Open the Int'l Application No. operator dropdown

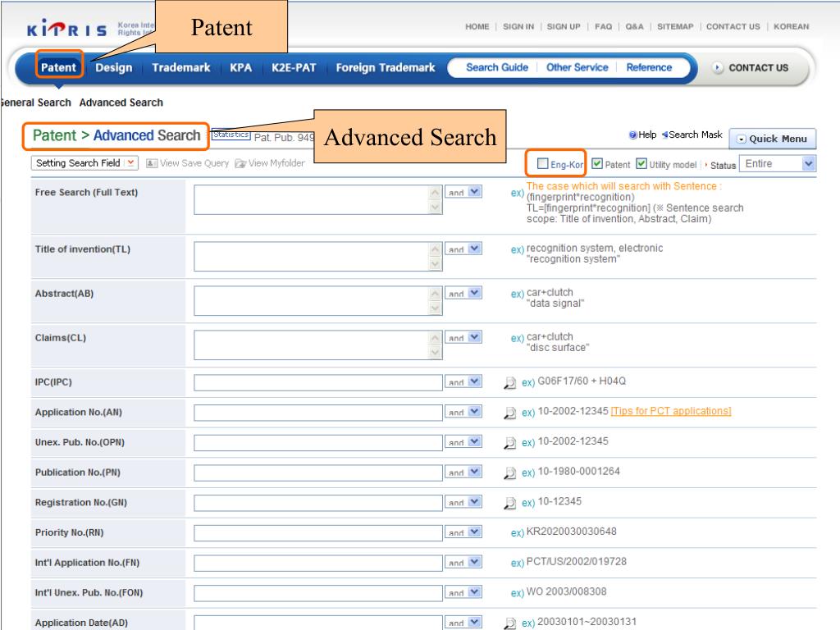click(x=463, y=562)
